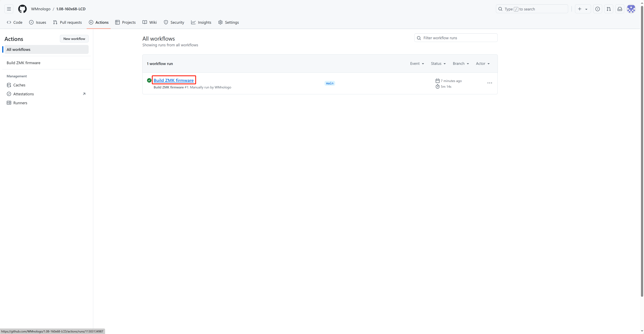
Task: Click the 7 minutes ago timestamp
Action: click(x=451, y=81)
